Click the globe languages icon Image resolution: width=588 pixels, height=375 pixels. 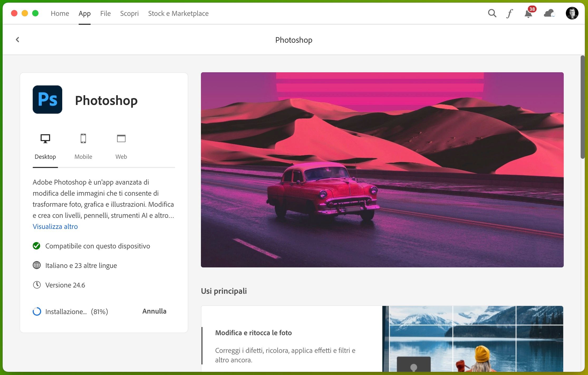[37, 265]
